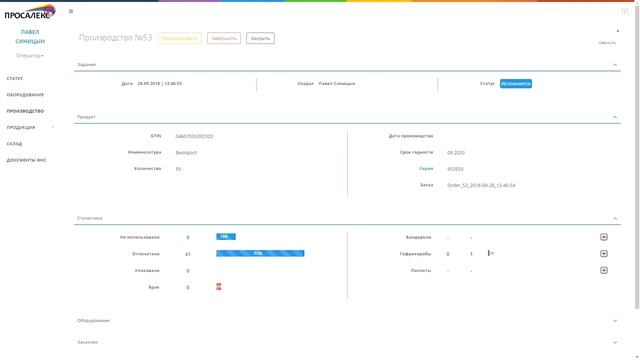Viewport: 640px width, 360px height.
Task: Open the Оператор role dropdown
Action: (x=30, y=56)
